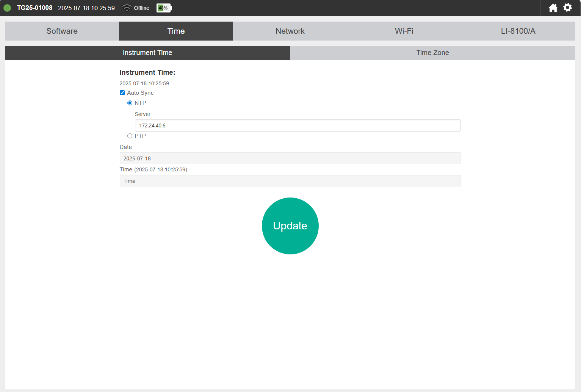Open the Wi-Fi tab
Screen dimensions: 581x392
point(404,31)
